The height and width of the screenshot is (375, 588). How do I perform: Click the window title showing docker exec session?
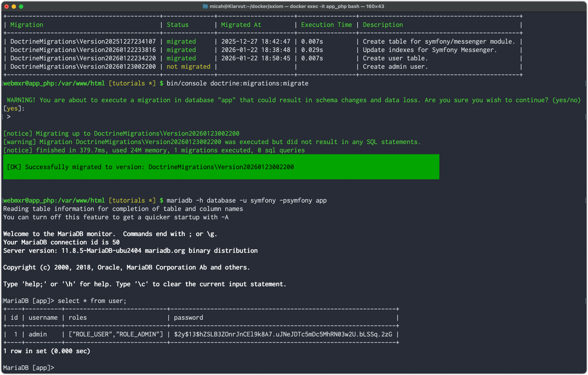[x=294, y=6]
